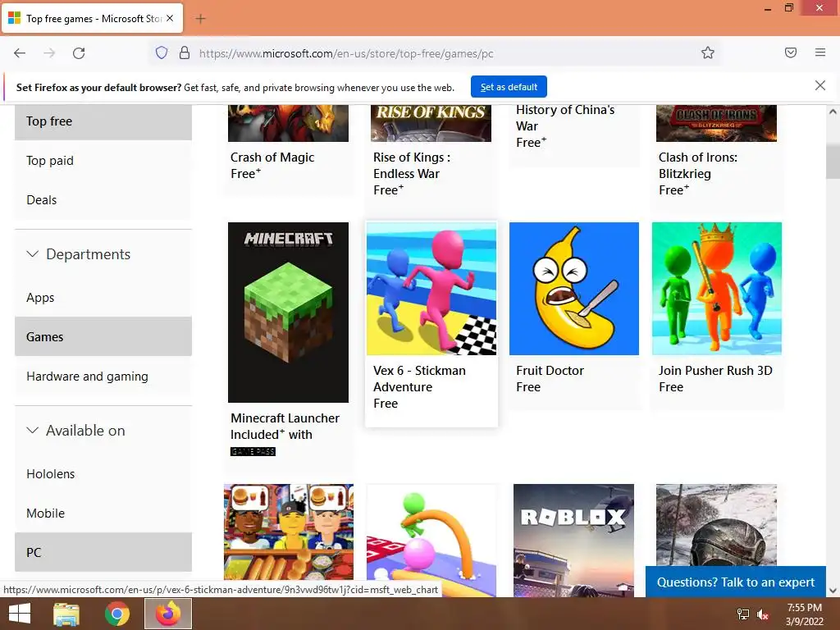Select the Top free games tab
The image size is (840, 630).
coord(92,19)
